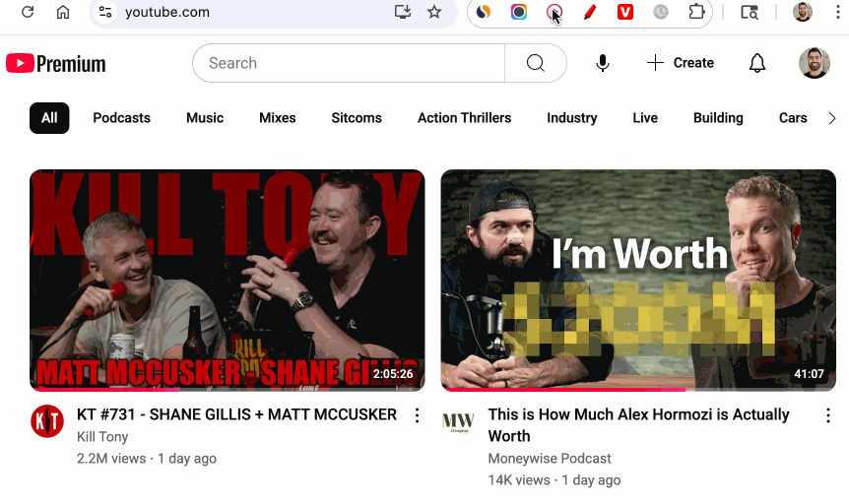
Task: Open the I'm Worth video thumbnail
Action: [x=638, y=280]
